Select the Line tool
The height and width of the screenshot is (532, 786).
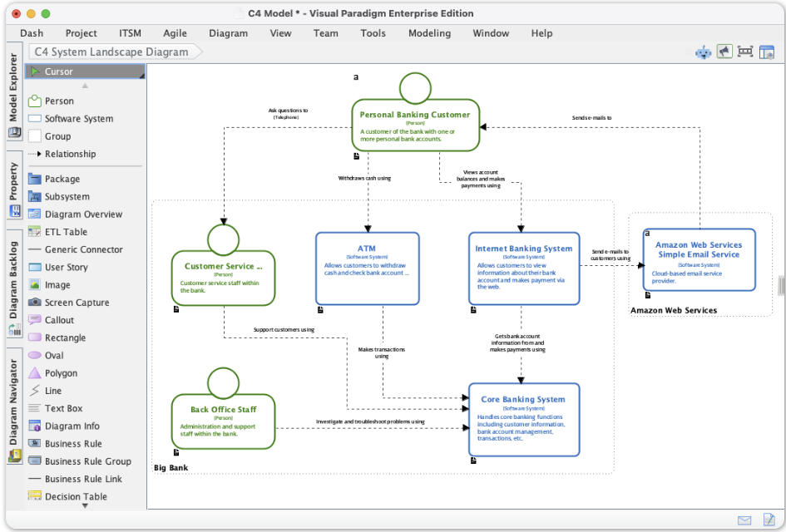pyautogui.click(x=45, y=391)
